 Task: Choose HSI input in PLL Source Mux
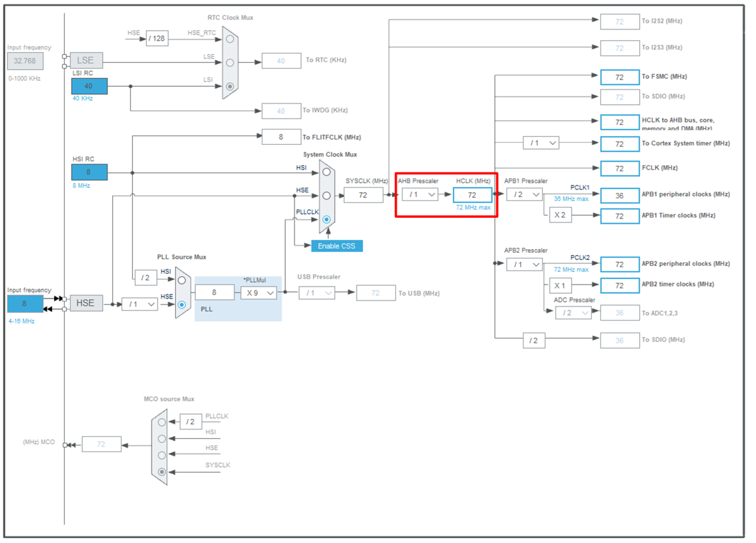[182, 281]
